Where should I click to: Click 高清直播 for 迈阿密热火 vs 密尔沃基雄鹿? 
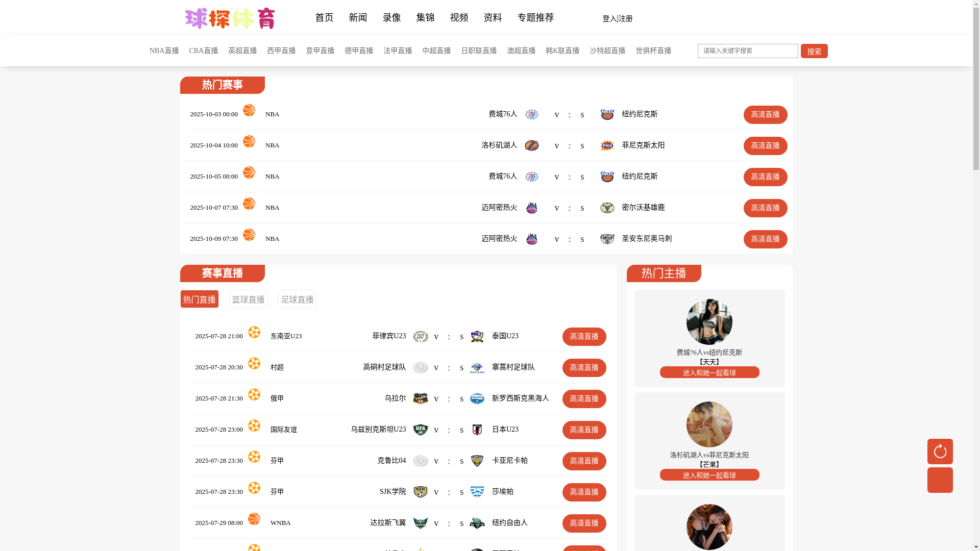click(765, 208)
